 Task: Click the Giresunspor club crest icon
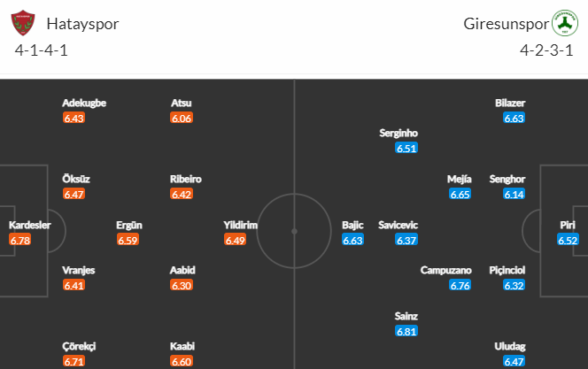[565, 23]
